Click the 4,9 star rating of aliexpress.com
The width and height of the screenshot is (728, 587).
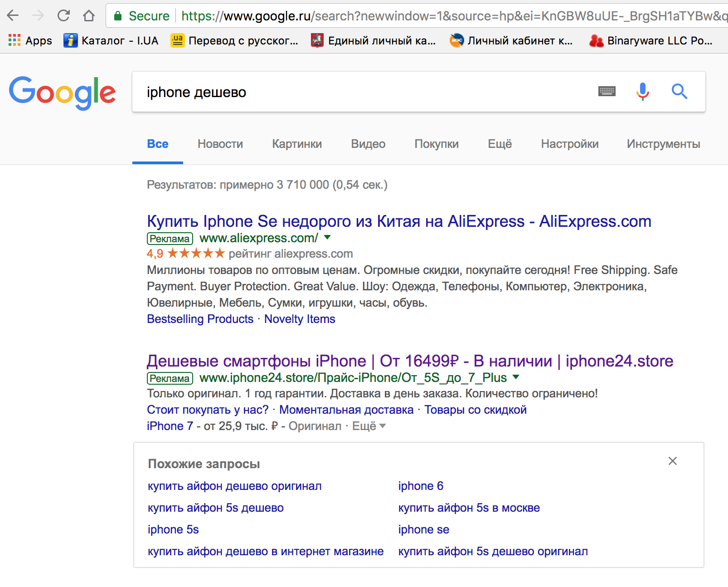click(x=186, y=253)
